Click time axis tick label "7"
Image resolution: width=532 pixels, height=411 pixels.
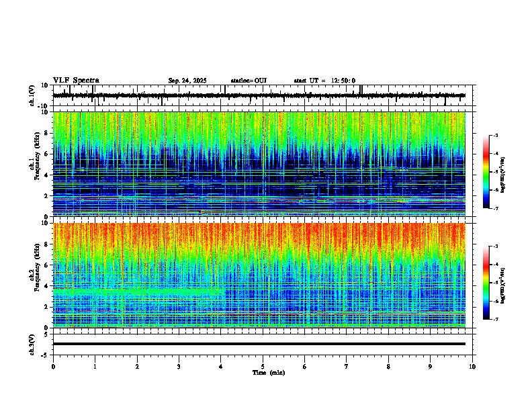tap(347, 367)
